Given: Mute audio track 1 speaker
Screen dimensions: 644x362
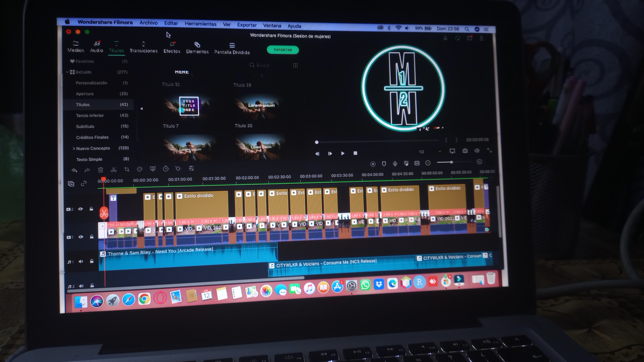Looking at the screenshot, I should click(x=81, y=262).
